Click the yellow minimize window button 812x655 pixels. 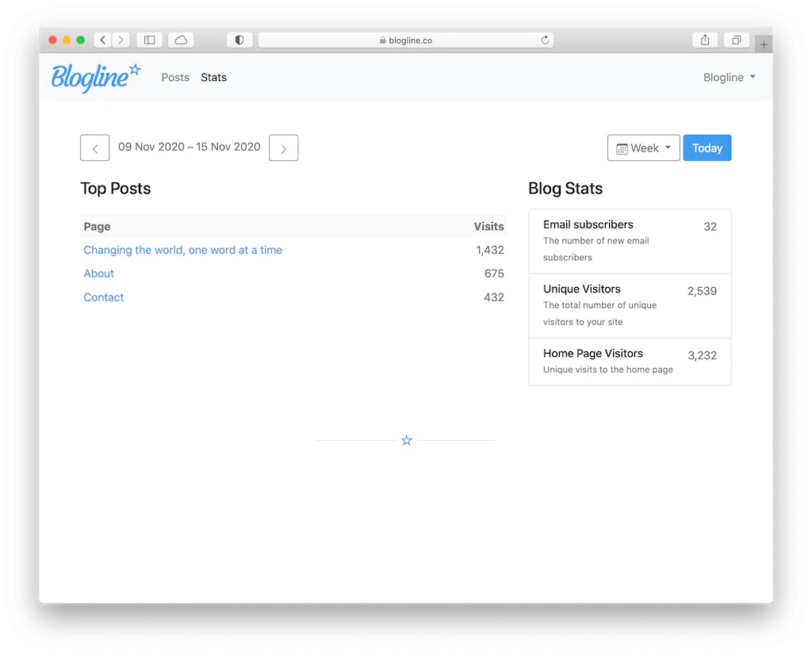coord(67,40)
